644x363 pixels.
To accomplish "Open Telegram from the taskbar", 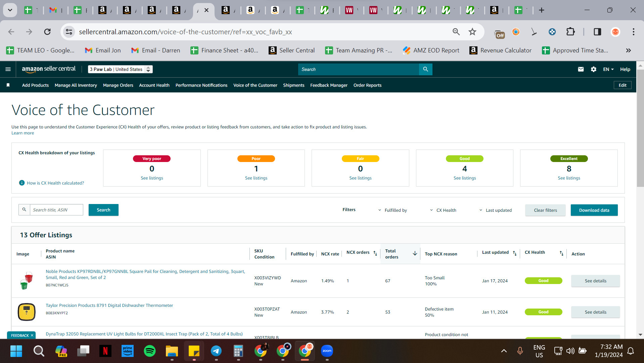I will [216, 351].
